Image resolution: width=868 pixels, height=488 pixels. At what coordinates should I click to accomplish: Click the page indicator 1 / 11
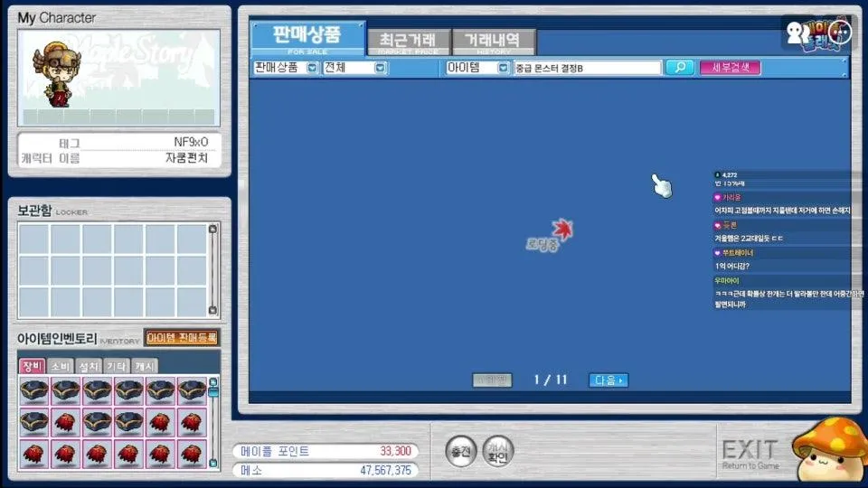(x=551, y=380)
